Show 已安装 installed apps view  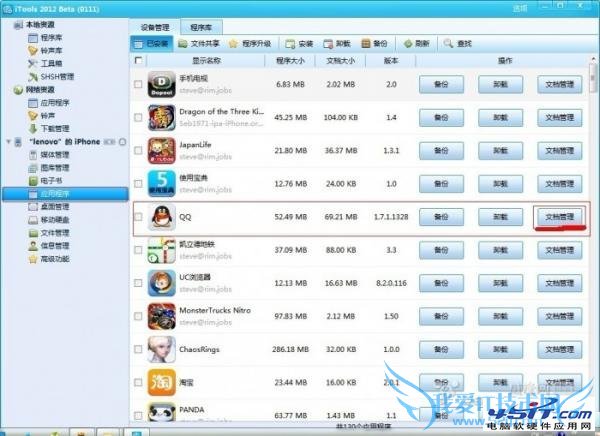click(152, 44)
